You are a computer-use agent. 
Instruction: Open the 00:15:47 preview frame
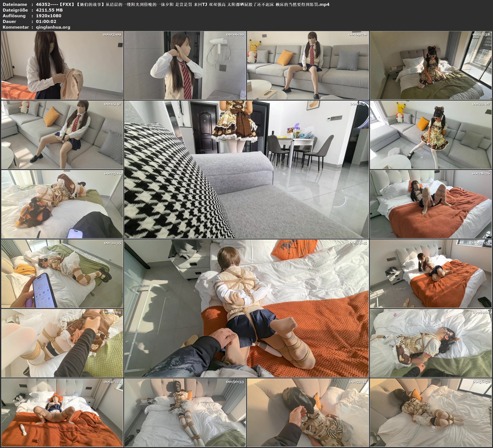click(x=62, y=135)
